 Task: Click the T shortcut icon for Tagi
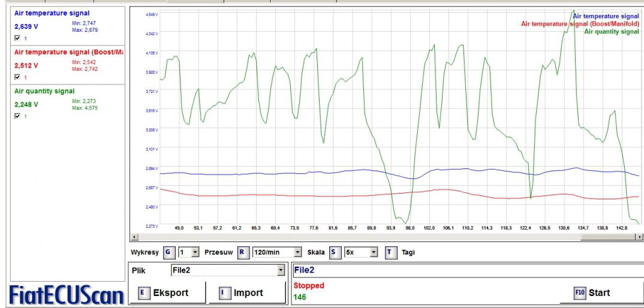[390, 252]
